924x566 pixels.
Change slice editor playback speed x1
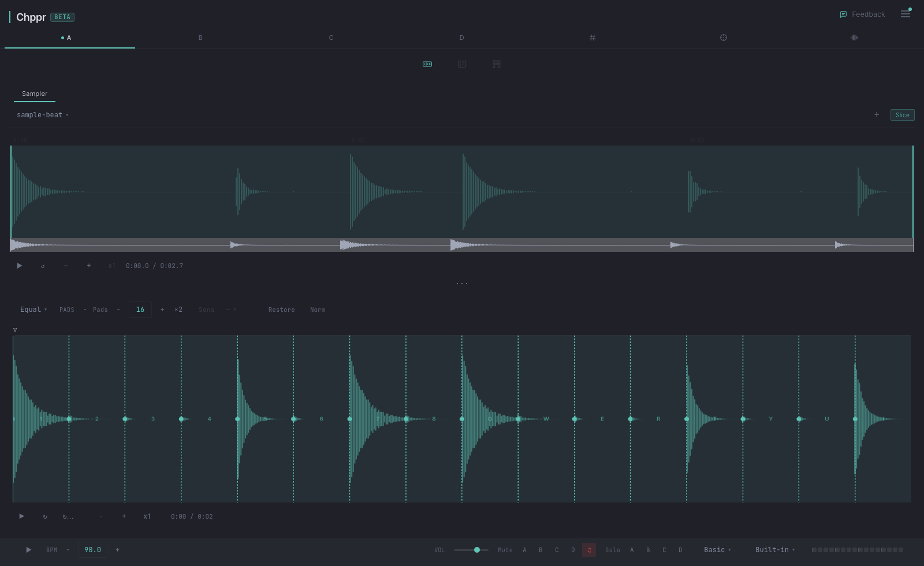tap(147, 516)
